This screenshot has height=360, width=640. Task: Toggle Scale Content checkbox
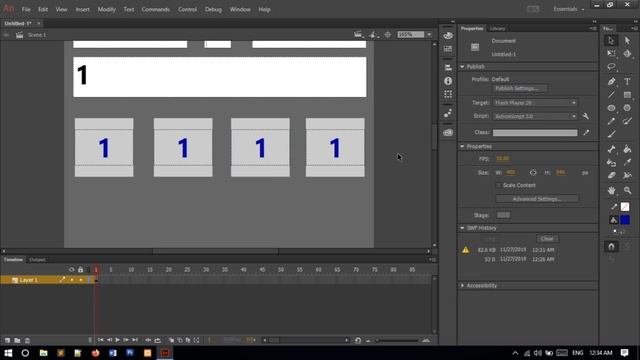(x=498, y=185)
